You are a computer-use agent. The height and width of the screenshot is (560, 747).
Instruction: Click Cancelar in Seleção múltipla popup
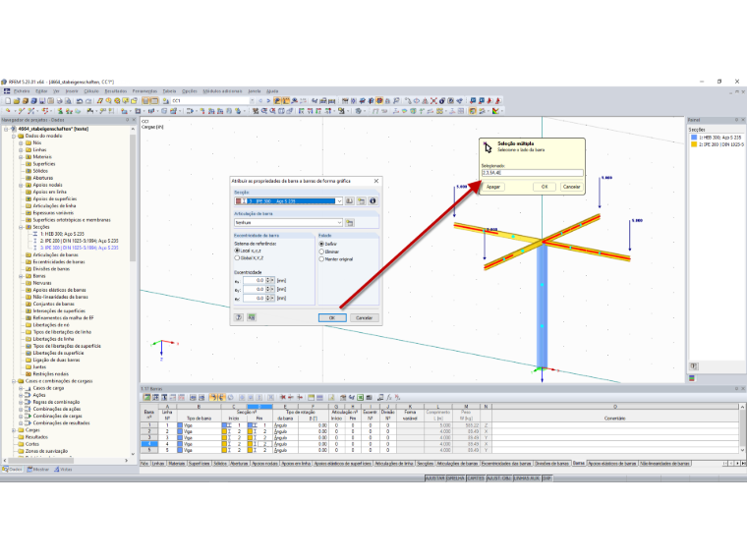(x=571, y=187)
